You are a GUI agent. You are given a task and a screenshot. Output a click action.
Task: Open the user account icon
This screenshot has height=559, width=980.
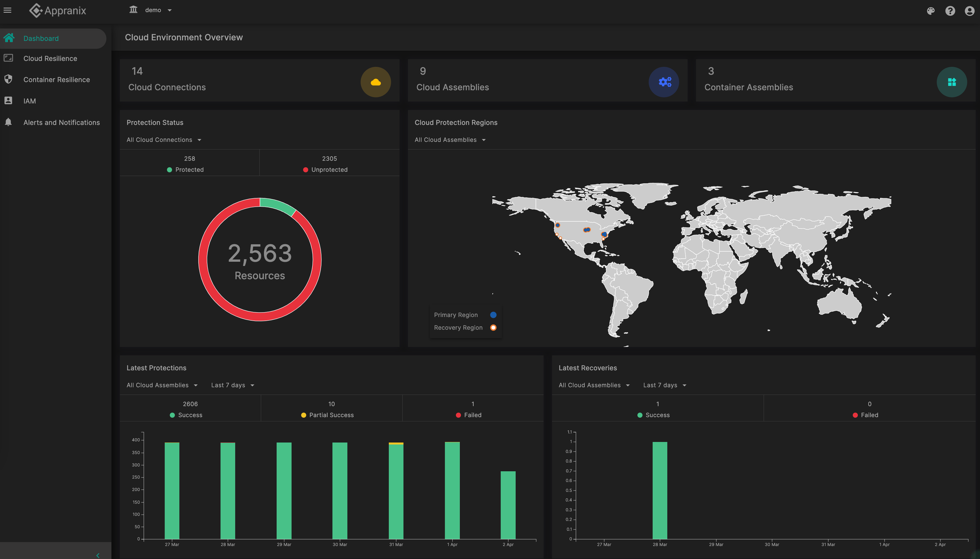[x=970, y=11]
